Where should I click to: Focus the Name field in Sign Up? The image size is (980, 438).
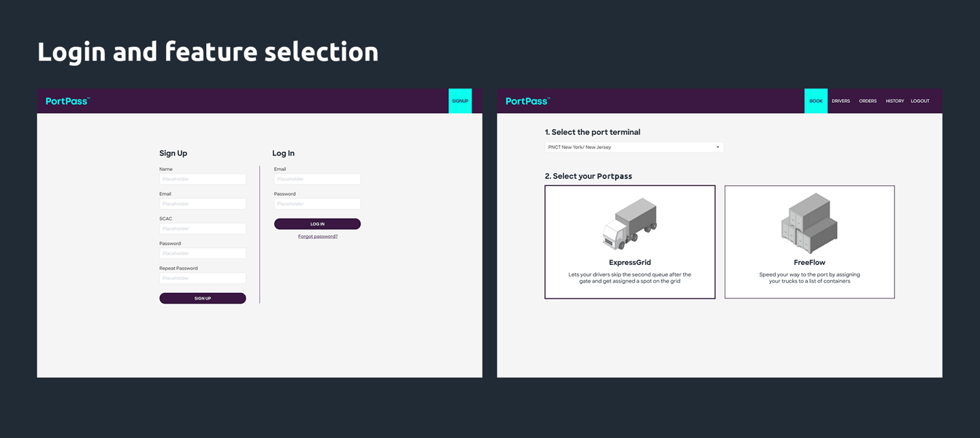tap(203, 179)
